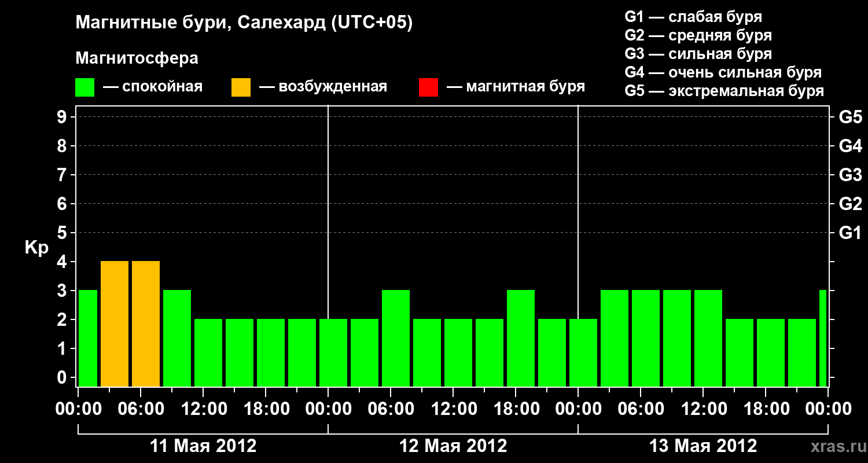Click the 'Kp' vertical axis title
Viewport: 868px width, 463px height.
36,248
